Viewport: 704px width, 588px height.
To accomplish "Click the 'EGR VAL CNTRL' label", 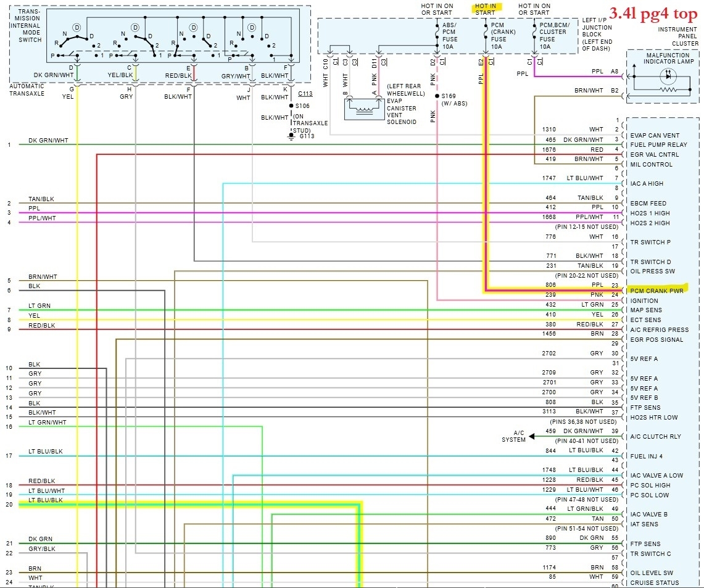I will pyautogui.click(x=654, y=155).
